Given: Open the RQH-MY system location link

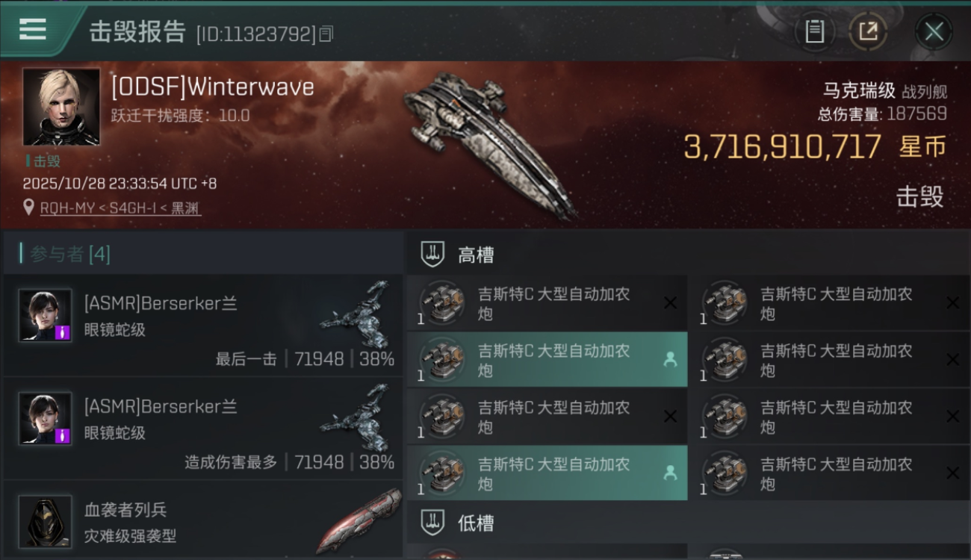Looking at the screenshot, I should pyautogui.click(x=68, y=208).
